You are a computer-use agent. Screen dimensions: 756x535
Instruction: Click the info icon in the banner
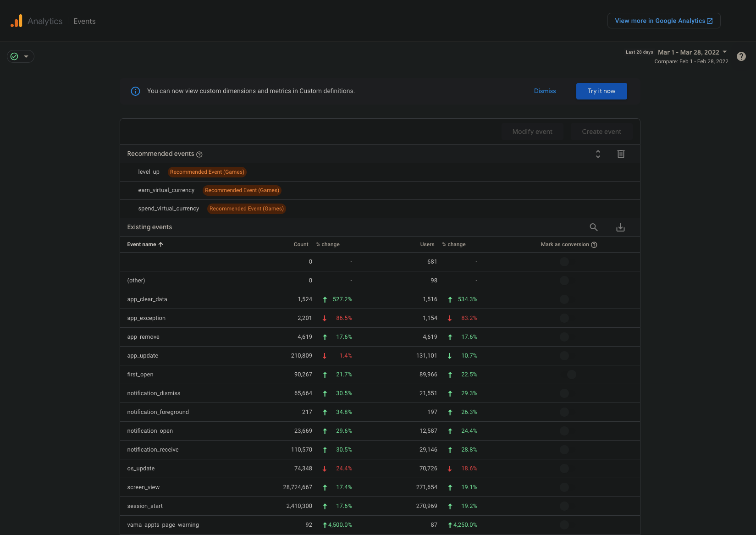pos(135,91)
